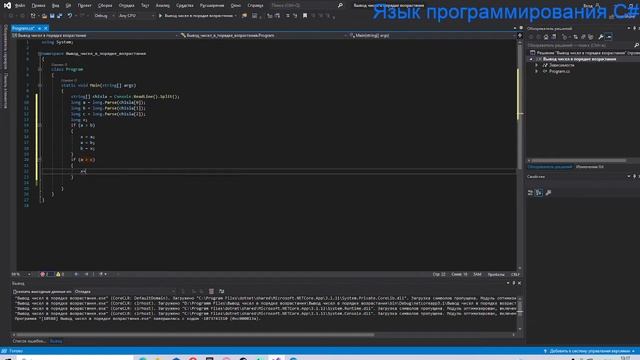This screenshot has height=360, width=640.
Task: Switch to Обозреватель решений bottom tab
Action: click(549, 167)
